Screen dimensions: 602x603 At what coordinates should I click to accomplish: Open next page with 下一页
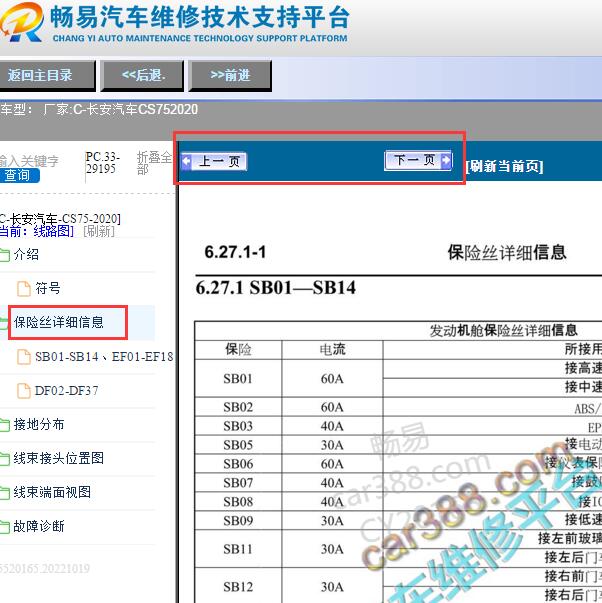tap(419, 160)
